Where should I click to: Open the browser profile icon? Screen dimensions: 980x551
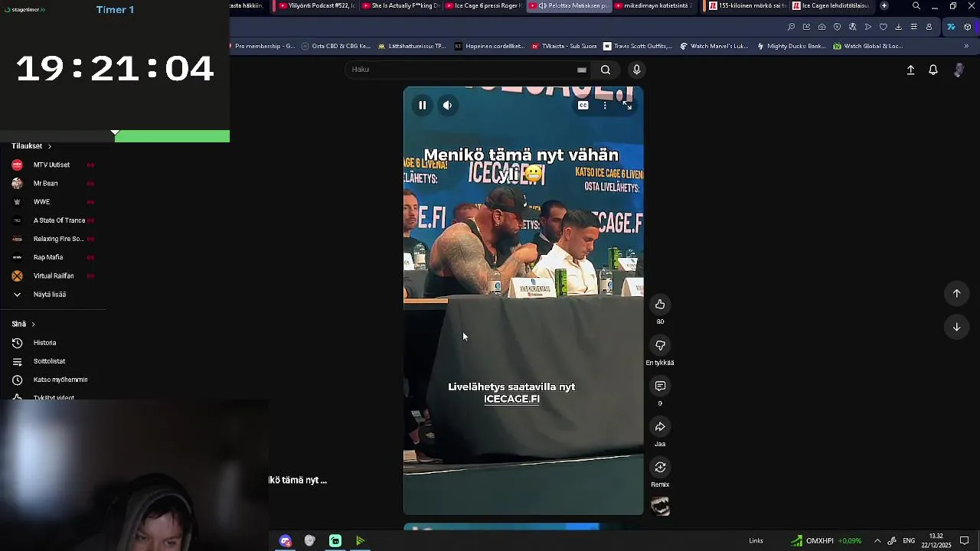(x=929, y=27)
